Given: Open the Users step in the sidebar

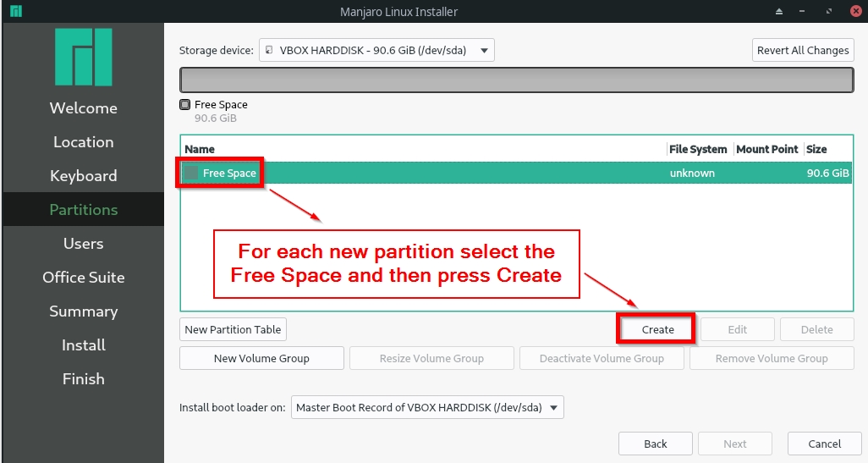Looking at the screenshot, I should [84, 243].
